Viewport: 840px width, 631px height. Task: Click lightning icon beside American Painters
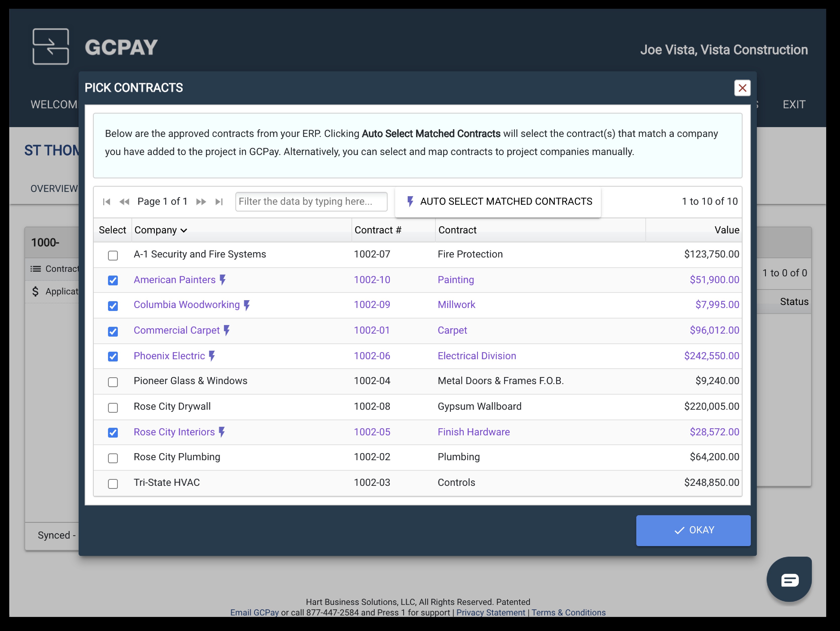pyautogui.click(x=223, y=280)
